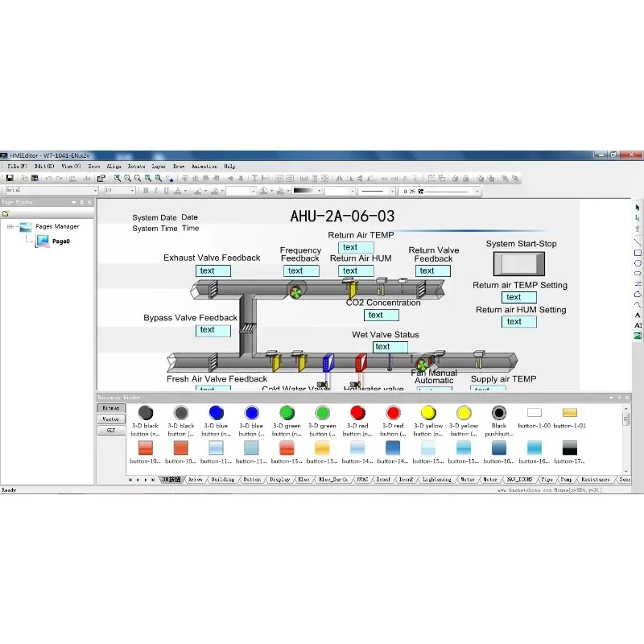Click the System Start-Stop button

click(518, 264)
